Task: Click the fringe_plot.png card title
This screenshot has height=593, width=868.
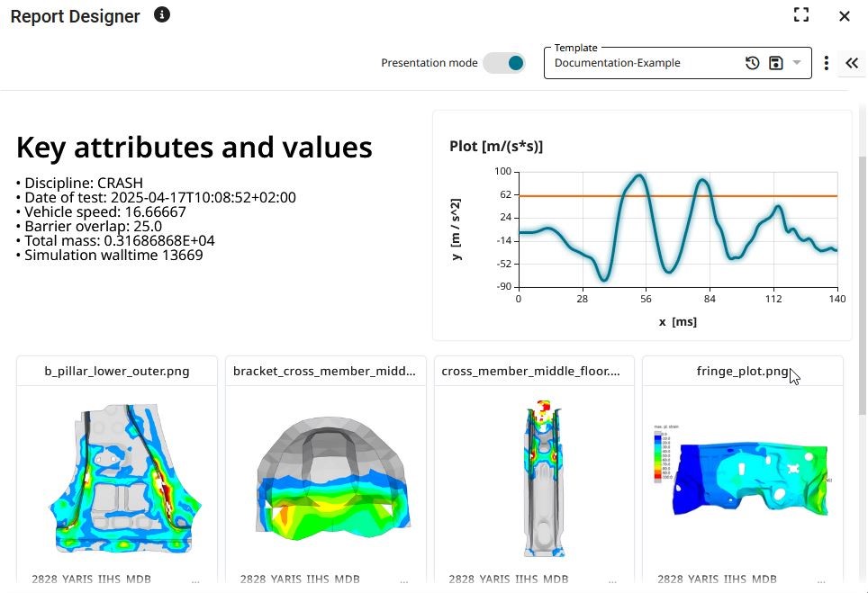Action: (742, 371)
